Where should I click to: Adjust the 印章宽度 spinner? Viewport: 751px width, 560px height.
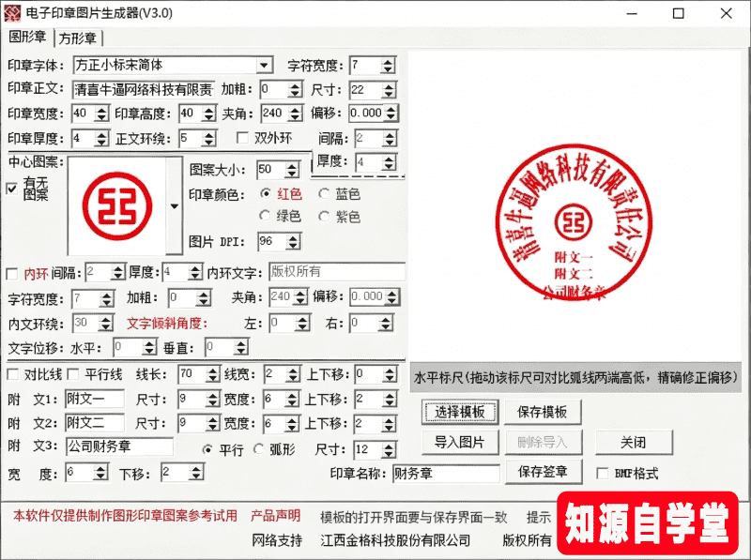[101, 114]
